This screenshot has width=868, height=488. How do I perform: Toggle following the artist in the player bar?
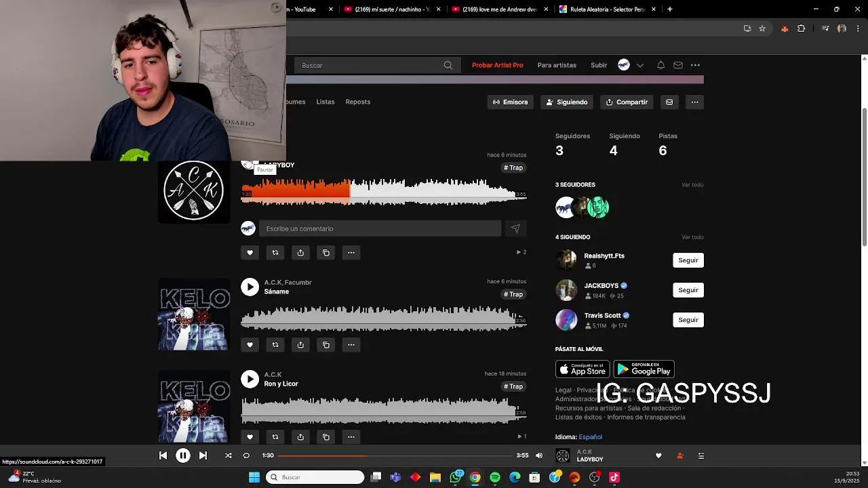[680, 455]
